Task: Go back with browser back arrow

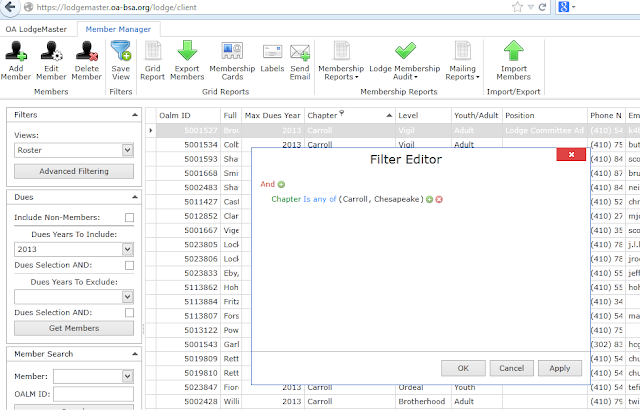Action: click(10, 7)
